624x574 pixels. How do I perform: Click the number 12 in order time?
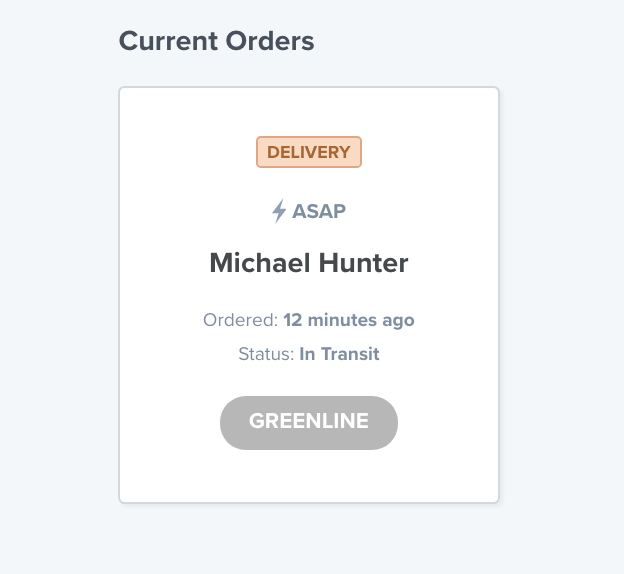[x=292, y=320]
